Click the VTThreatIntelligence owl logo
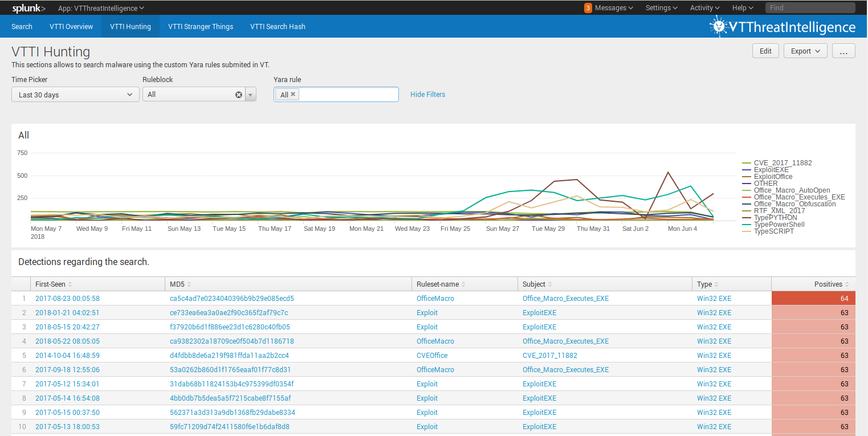868x436 pixels. pos(719,26)
